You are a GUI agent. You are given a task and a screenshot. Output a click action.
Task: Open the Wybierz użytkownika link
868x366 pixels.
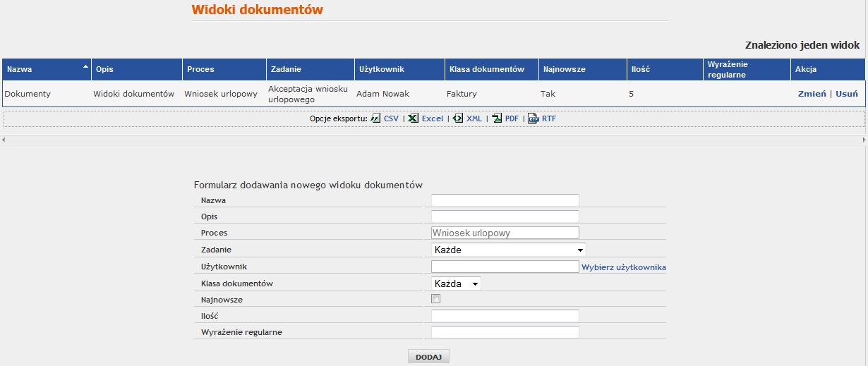(x=624, y=267)
